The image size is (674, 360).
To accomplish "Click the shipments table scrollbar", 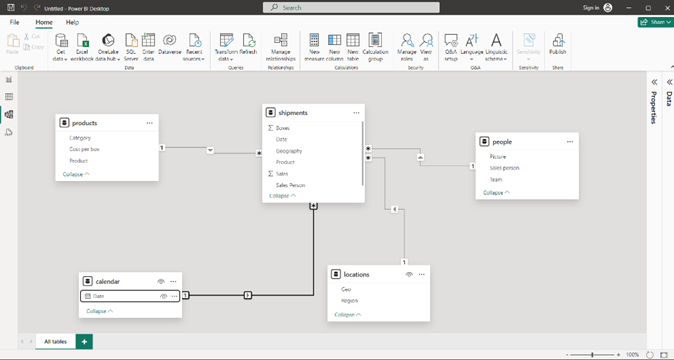I will pyautogui.click(x=362, y=153).
